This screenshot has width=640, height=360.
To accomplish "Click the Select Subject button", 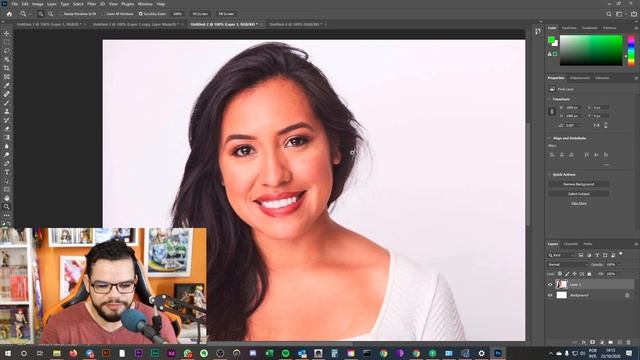I will click(x=579, y=194).
